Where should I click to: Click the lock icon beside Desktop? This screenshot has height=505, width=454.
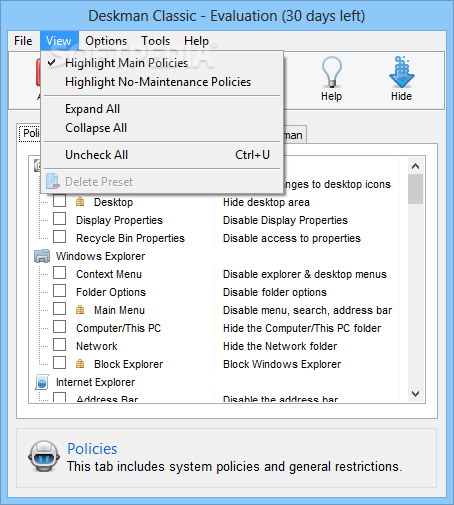[x=80, y=202]
